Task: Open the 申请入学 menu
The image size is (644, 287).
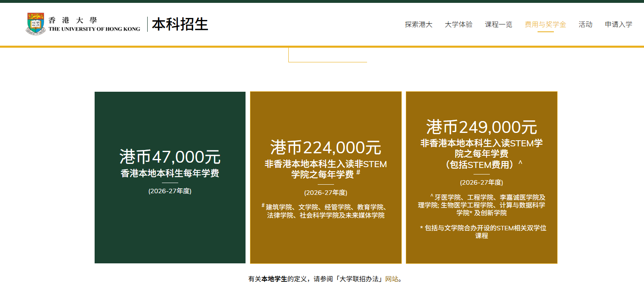Action: [618, 24]
